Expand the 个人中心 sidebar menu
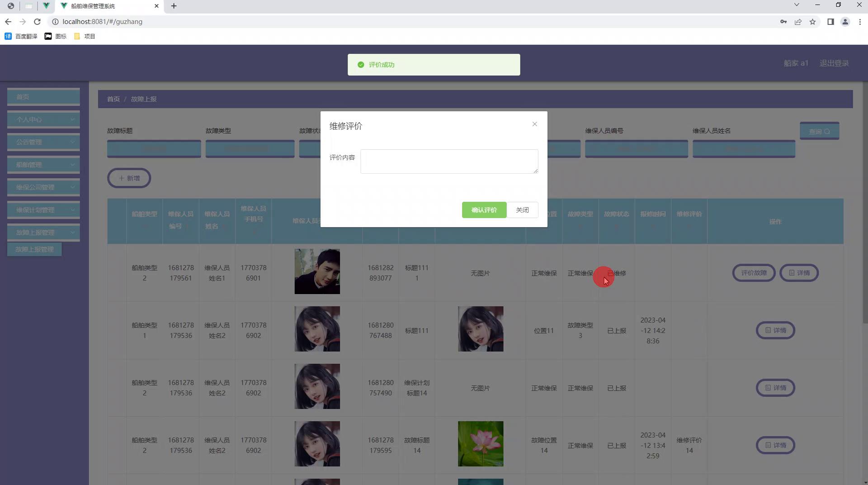The height and width of the screenshot is (485, 868). (43, 119)
